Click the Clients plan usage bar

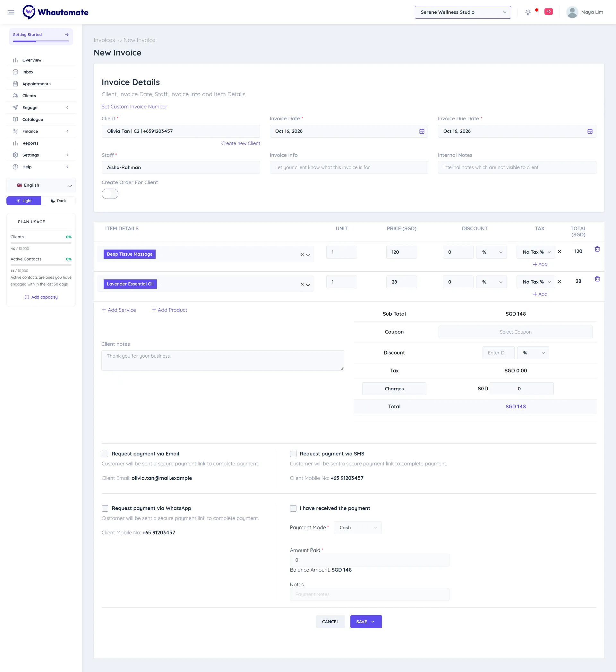coord(41,243)
